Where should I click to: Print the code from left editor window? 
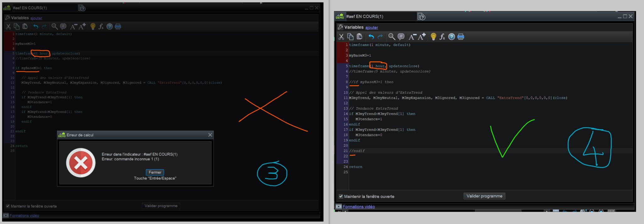pos(118,26)
